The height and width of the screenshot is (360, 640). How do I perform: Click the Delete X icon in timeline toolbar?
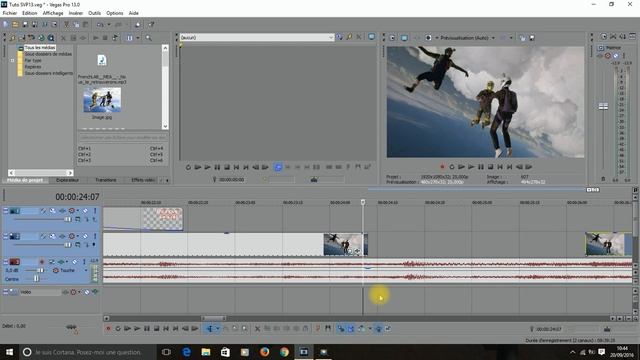(257, 329)
